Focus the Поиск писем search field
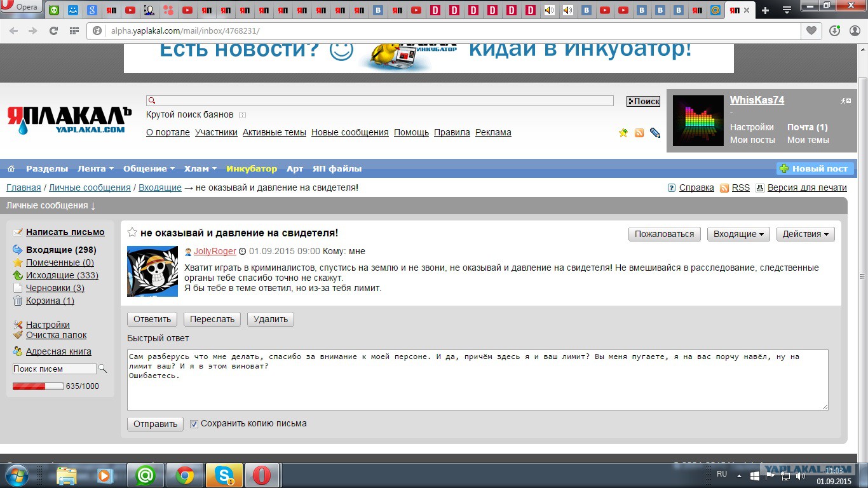868x488 pixels. pyautogui.click(x=55, y=369)
